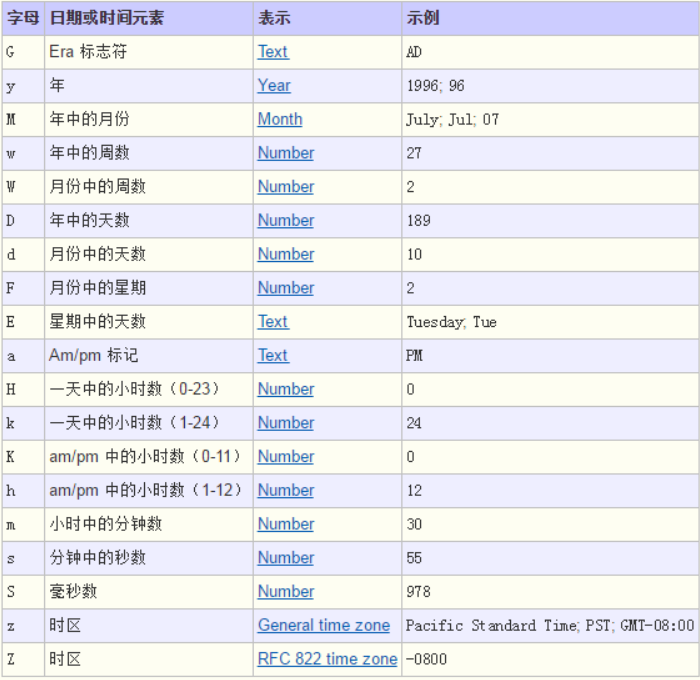
Task: Select the 时区 cell in the RFC 822 row
Action: point(149,659)
